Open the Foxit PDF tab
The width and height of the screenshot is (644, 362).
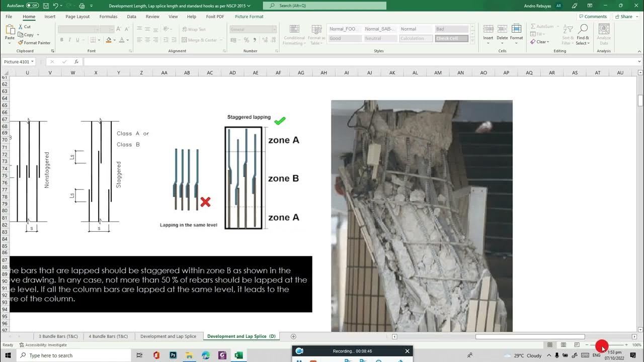pyautogui.click(x=215, y=17)
